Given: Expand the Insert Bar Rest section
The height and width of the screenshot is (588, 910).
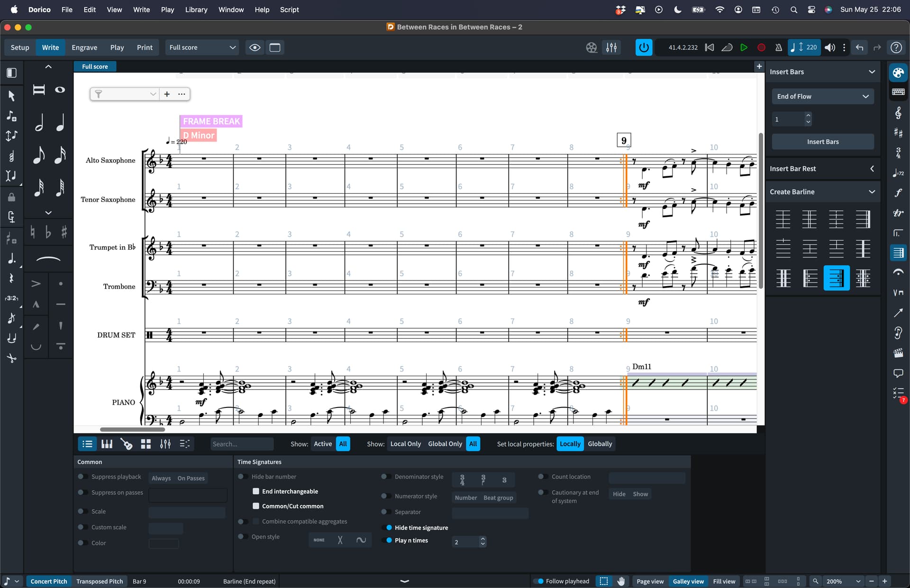Looking at the screenshot, I should pyautogui.click(x=871, y=169).
